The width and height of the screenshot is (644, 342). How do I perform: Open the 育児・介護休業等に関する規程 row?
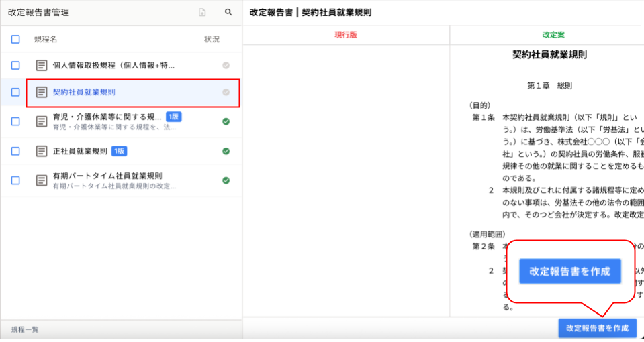click(107, 117)
